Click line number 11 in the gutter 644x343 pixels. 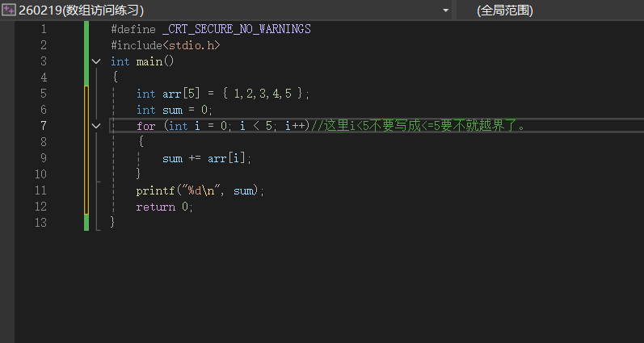pos(40,190)
